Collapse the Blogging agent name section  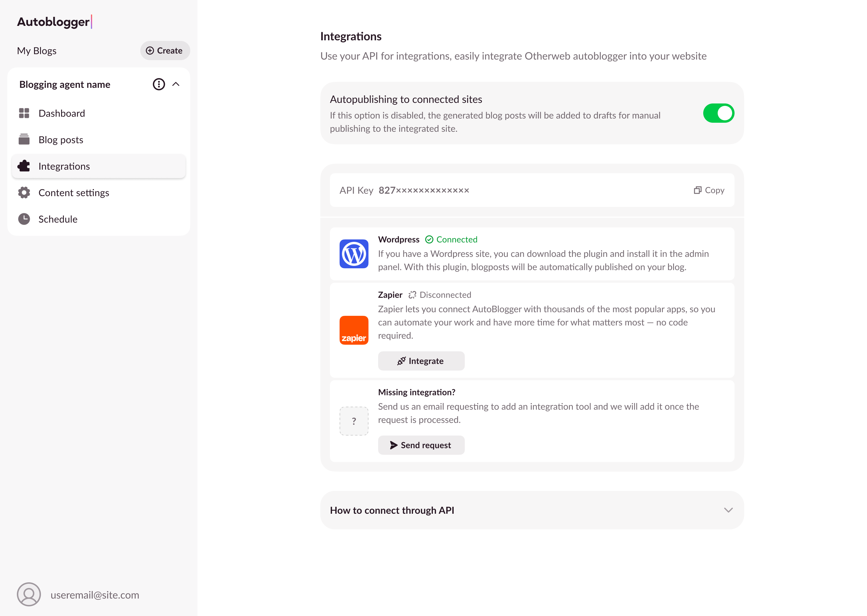click(x=176, y=84)
